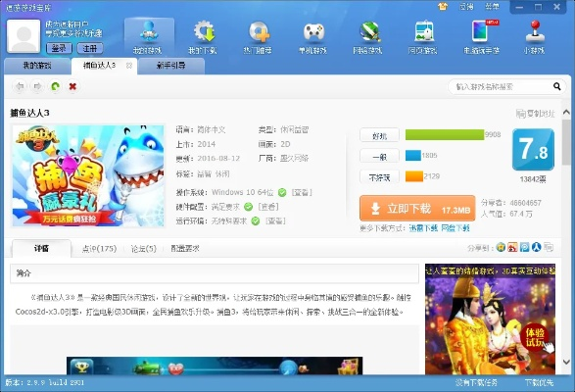Share to Renren icon
Viewport: 575px width, 392px height.
tap(537, 247)
